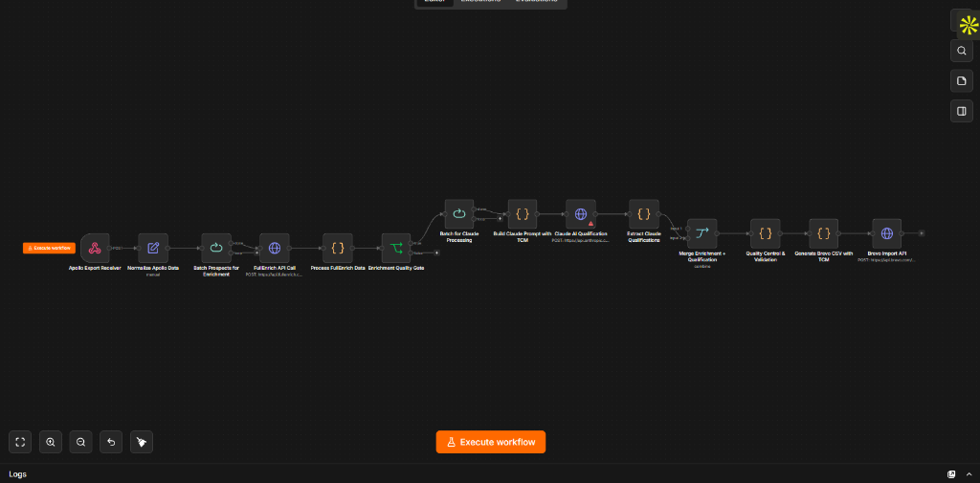Open the Batch for Claude Processing node

coord(459,214)
